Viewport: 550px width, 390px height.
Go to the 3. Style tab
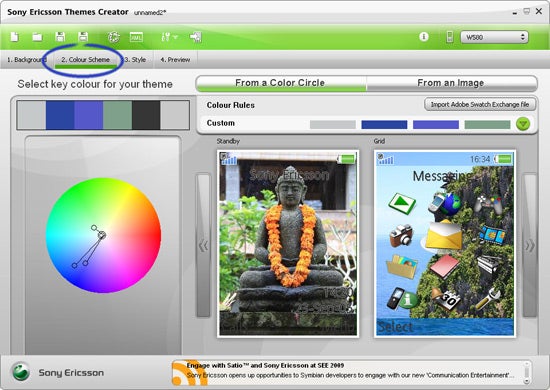[135, 60]
